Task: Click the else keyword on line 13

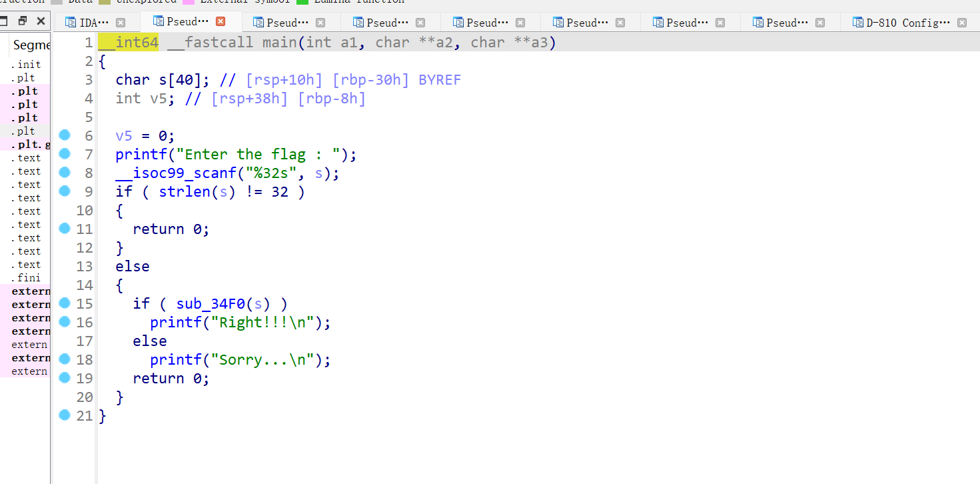Action: [x=133, y=267]
